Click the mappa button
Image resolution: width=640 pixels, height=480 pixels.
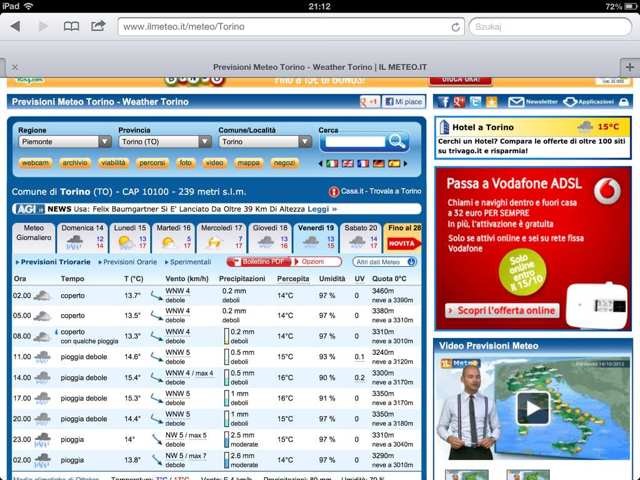(x=249, y=163)
